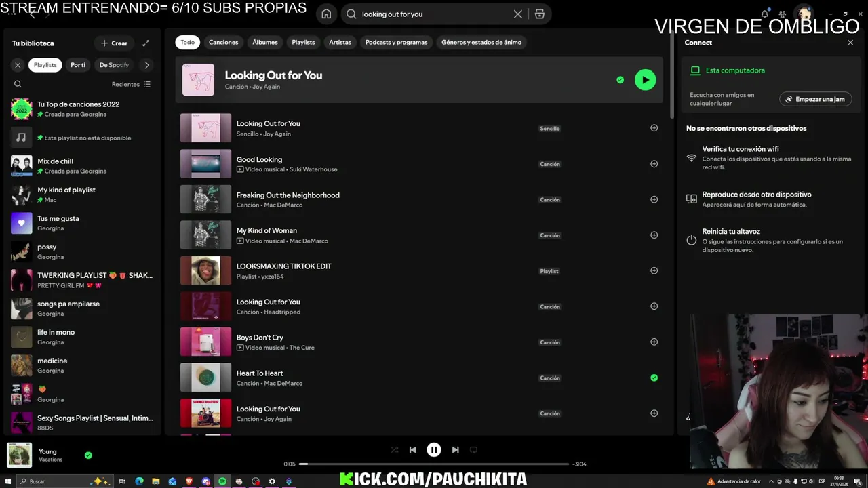This screenshot has height=488, width=868.
Task: Pause the current track
Action: point(434,449)
